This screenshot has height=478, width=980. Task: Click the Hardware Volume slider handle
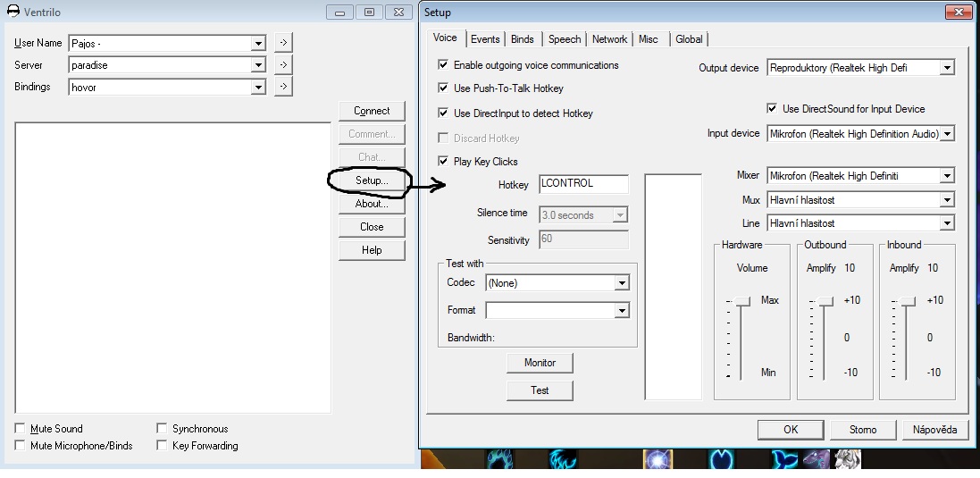tap(741, 301)
